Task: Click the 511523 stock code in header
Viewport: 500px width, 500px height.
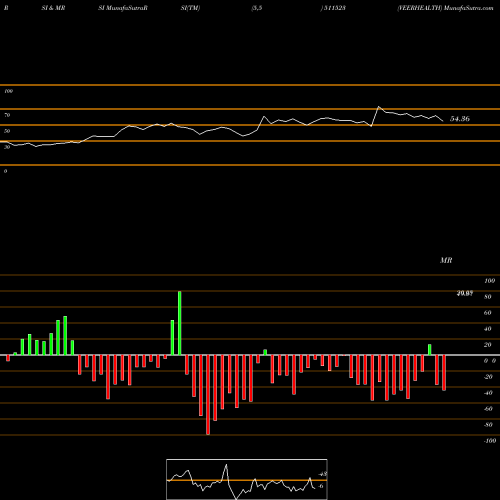Action: (x=334, y=8)
